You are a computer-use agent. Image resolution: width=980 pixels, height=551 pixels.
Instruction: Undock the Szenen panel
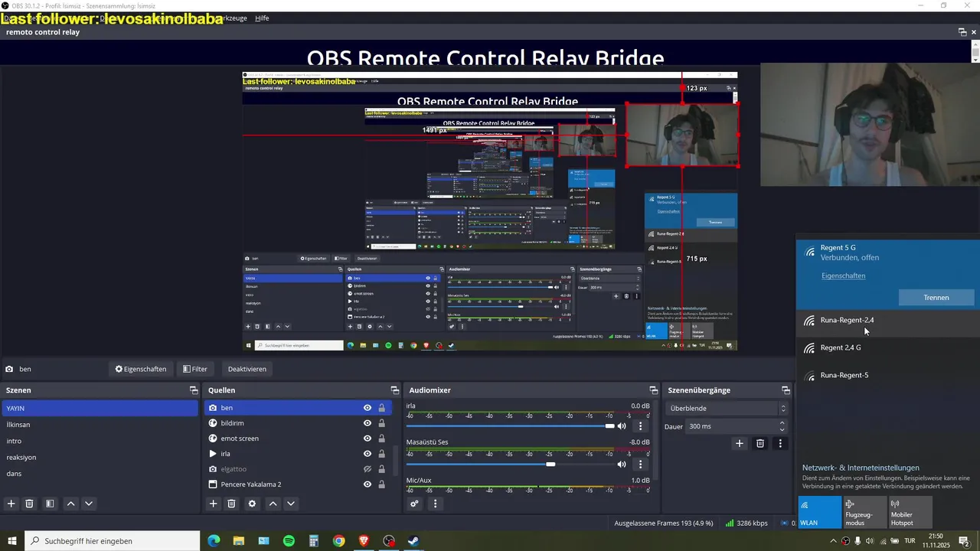tap(194, 390)
